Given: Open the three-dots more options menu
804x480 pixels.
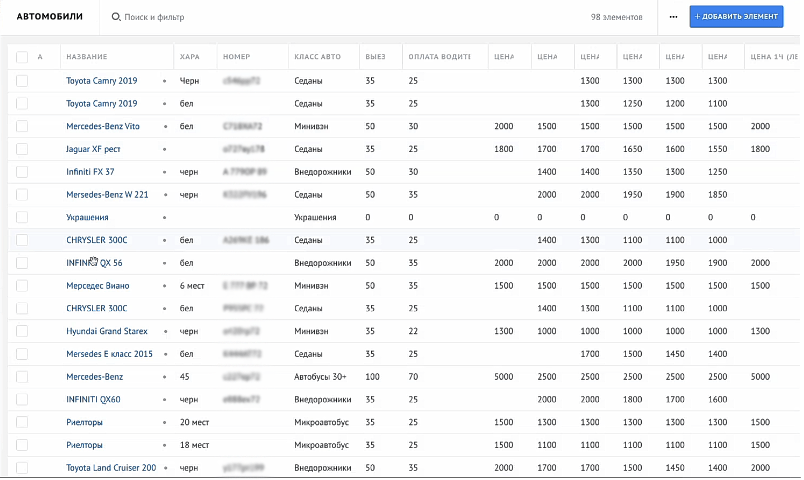Looking at the screenshot, I should click(x=673, y=17).
